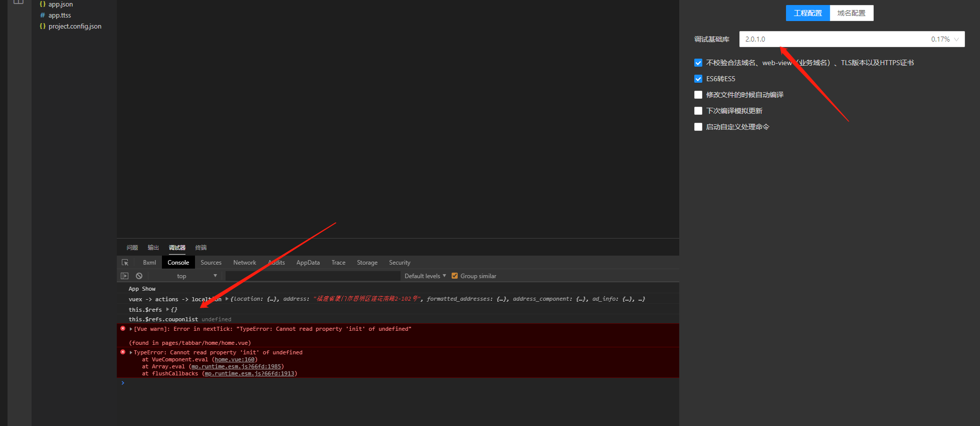This screenshot has width=980, height=426.
Task: Click the inspect element picker icon
Action: (x=125, y=263)
